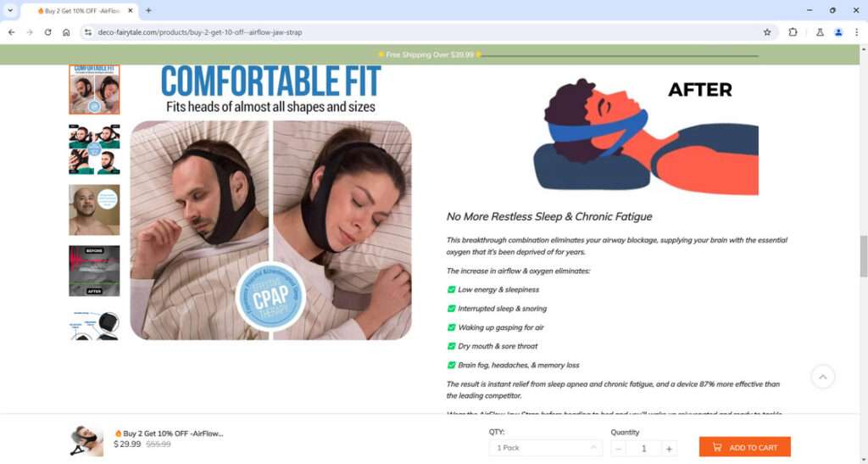Screen dimensions: 868x464
Task: Increase quantity with the plus button
Action: tap(669, 449)
